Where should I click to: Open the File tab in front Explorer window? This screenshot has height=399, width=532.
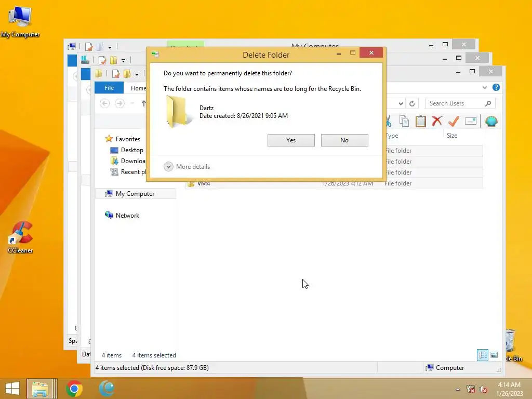pyautogui.click(x=109, y=88)
